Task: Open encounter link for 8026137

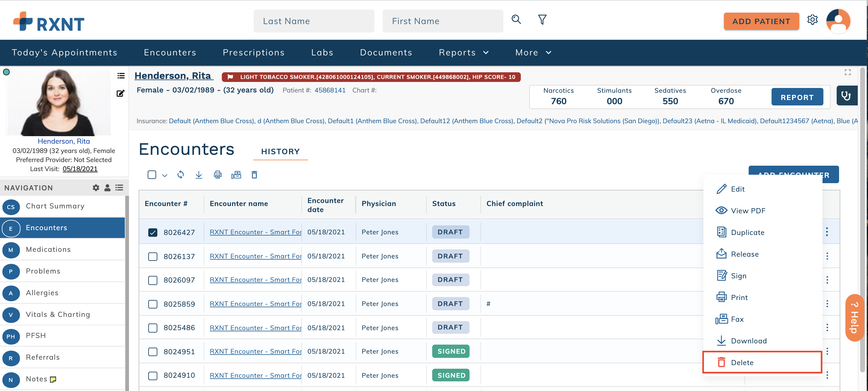Action: (255, 256)
